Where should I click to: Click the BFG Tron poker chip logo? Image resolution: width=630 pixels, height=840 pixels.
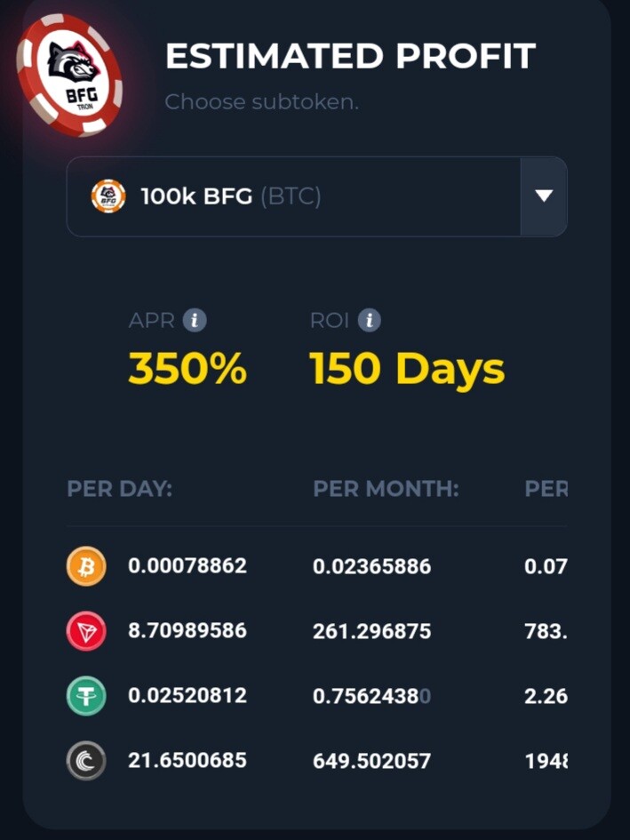pos(70,75)
